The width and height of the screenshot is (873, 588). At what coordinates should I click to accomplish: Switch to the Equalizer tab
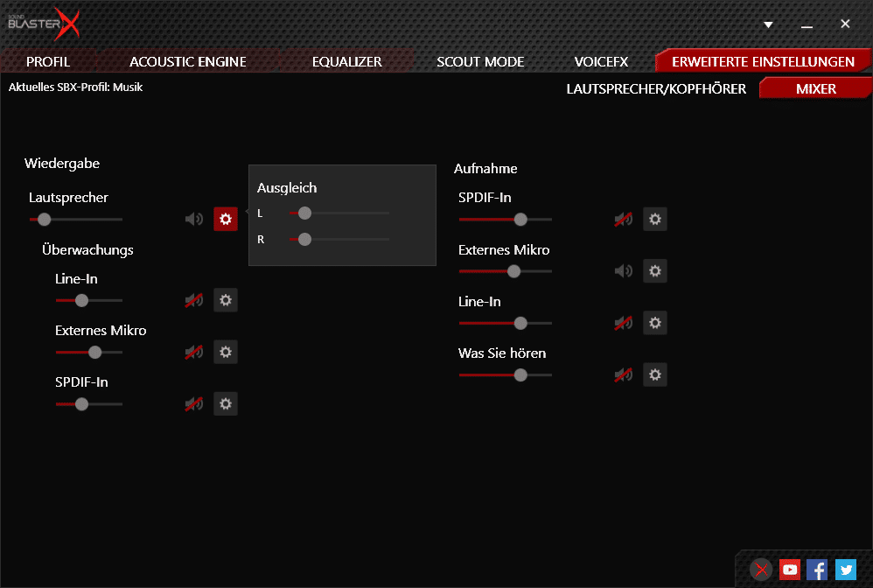[346, 62]
